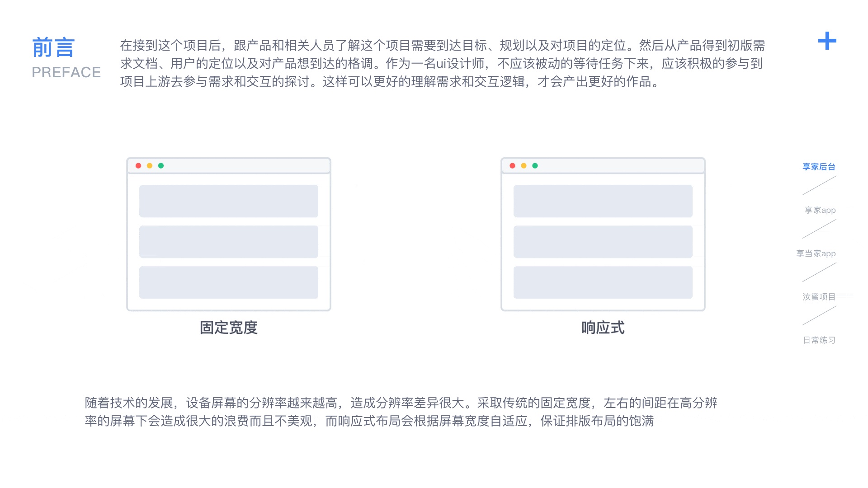Click the blue plus icon
The image size is (868, 488).
click(827, 41)
